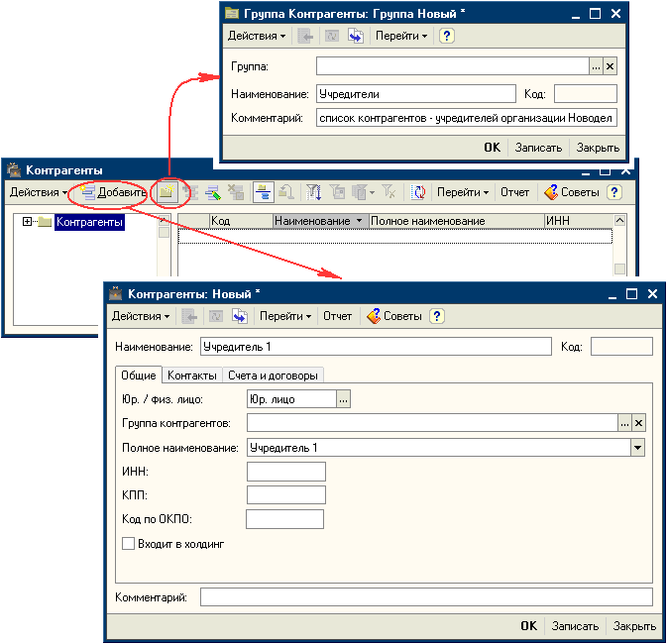Click the Код по ОКПО input field

tap(285, 519)
